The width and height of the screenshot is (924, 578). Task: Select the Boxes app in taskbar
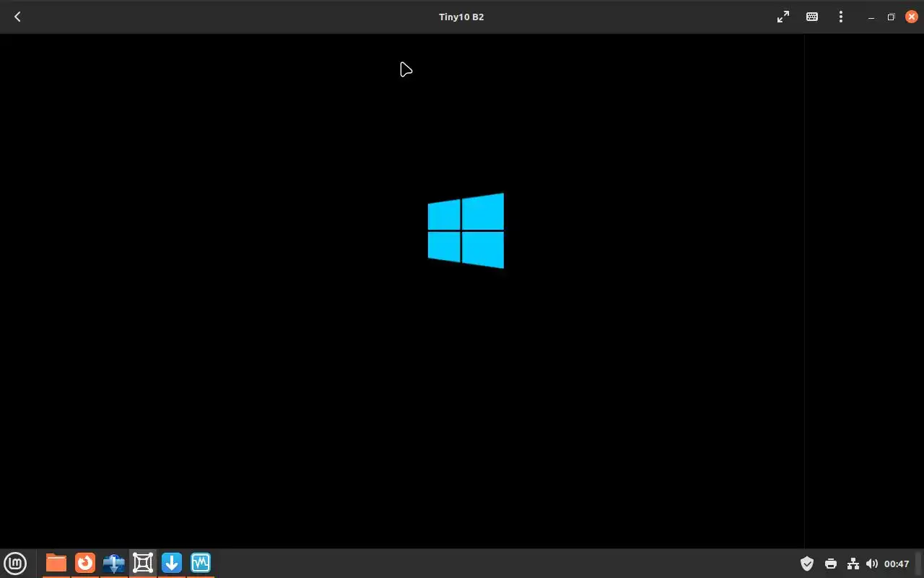pyautogui.click(x=143, y=563)
